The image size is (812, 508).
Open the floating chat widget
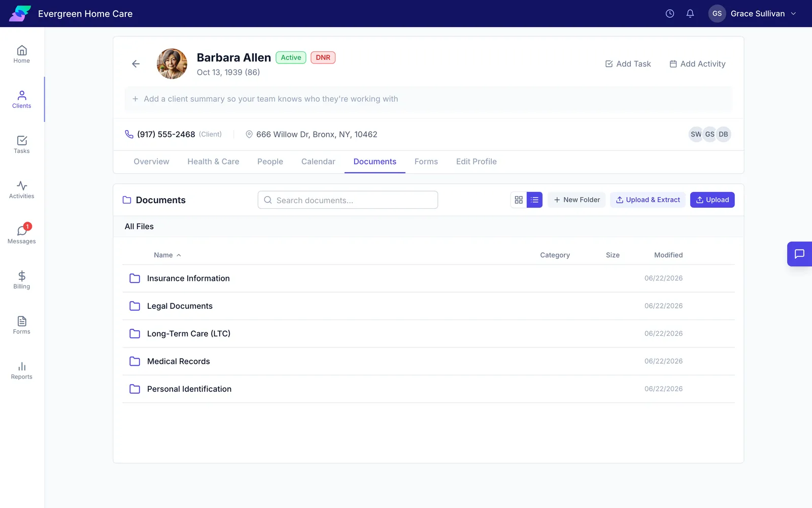(799, 254)
